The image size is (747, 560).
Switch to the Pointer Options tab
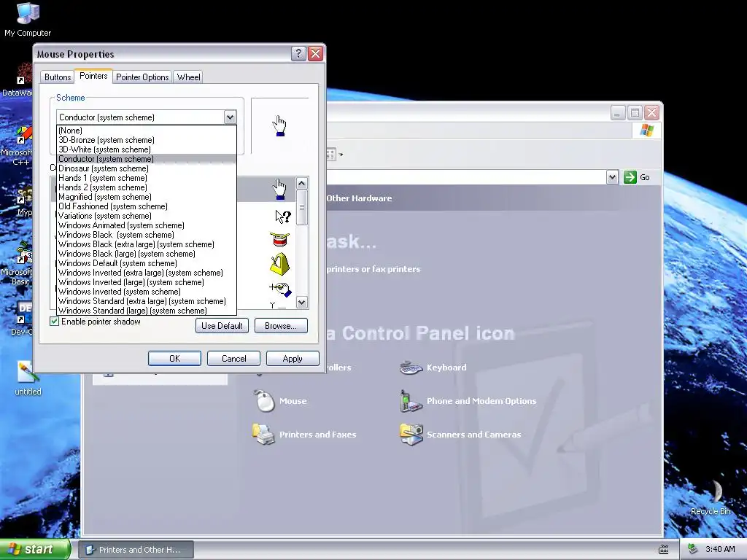pos(142,77)
